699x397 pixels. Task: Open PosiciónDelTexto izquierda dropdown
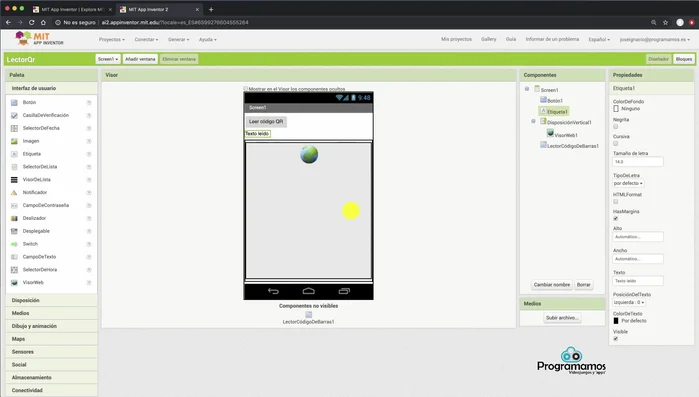(x=629, y=302)
